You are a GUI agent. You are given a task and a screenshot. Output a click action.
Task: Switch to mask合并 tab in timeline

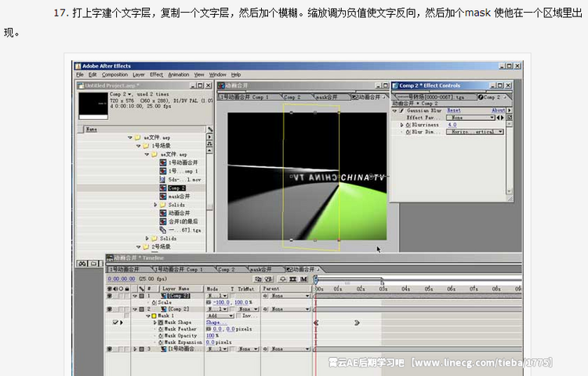tap(262, 269)
